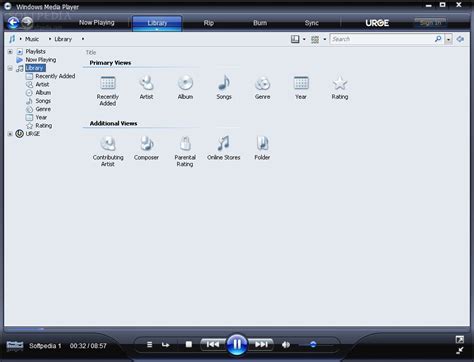474x362 pixels.
Task: Mute the volume speaker button
Action: pos(286,345)
